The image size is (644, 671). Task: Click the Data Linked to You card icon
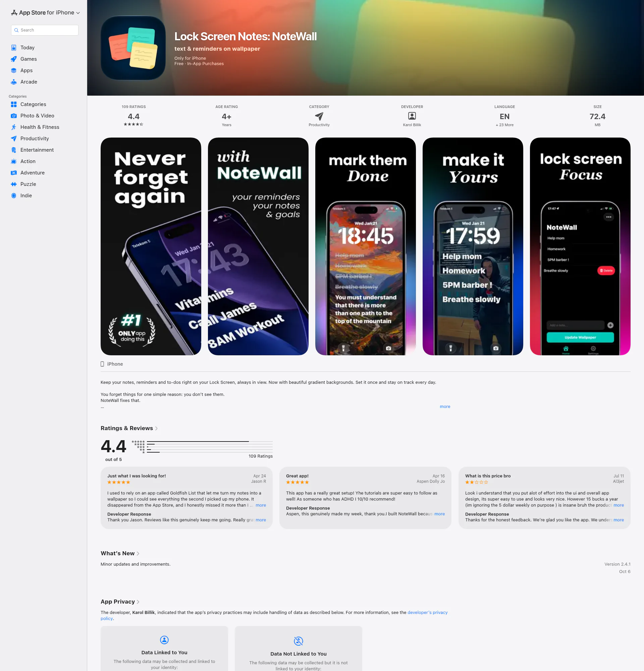coord(164,640)
